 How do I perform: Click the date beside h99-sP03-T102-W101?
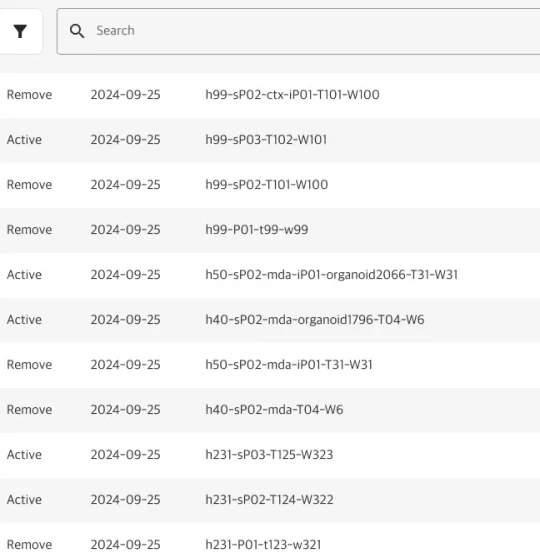[x=125, y=140]
